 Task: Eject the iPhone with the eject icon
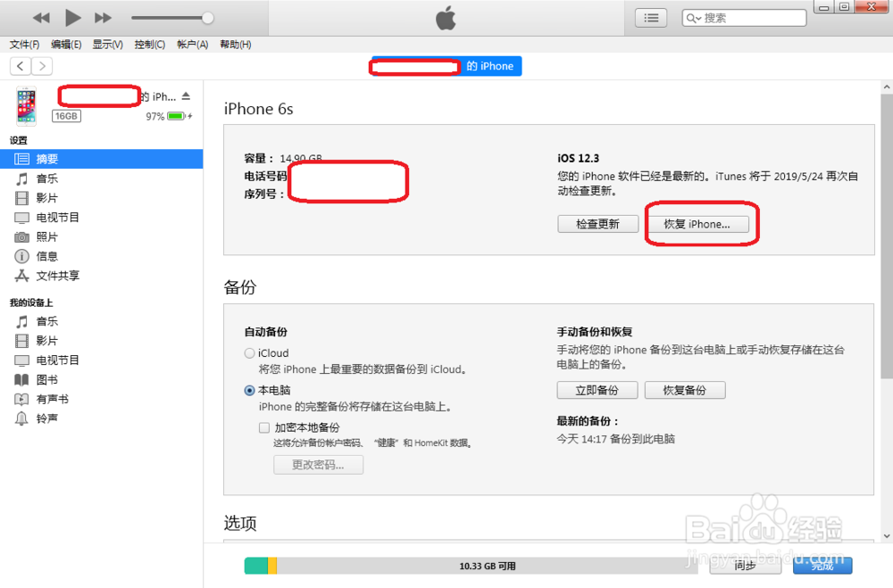pos(187,96)
